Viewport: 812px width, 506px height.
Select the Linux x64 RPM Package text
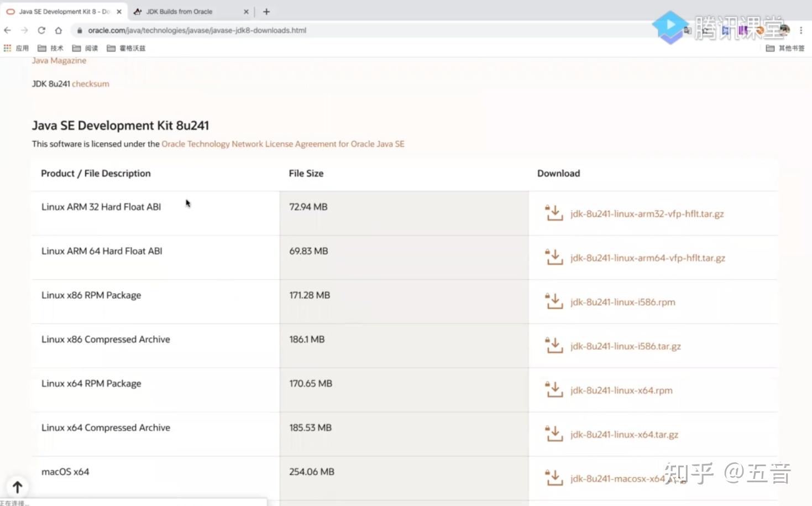91,384
